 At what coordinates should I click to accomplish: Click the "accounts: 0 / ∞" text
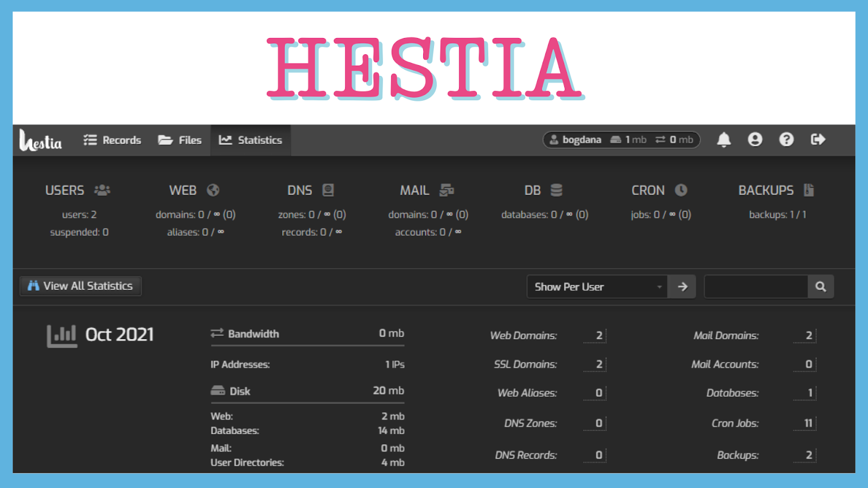click(428, 232)
